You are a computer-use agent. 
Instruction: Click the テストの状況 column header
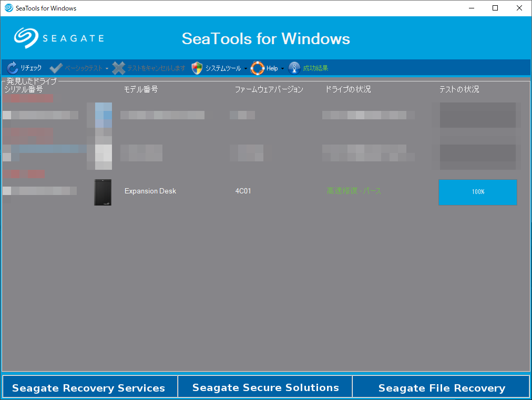(459, 89)
